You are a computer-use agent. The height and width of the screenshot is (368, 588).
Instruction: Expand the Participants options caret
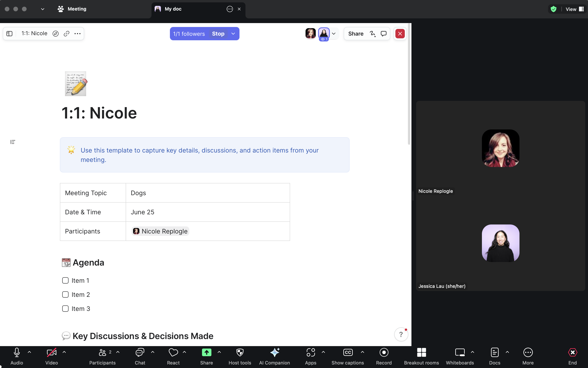pos(118,352)
